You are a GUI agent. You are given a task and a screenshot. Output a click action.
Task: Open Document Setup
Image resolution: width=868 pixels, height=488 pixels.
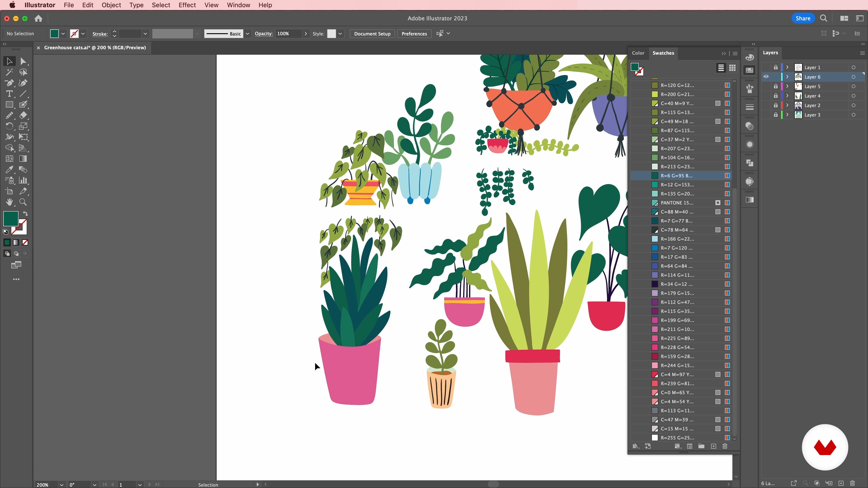pos(372,34)
